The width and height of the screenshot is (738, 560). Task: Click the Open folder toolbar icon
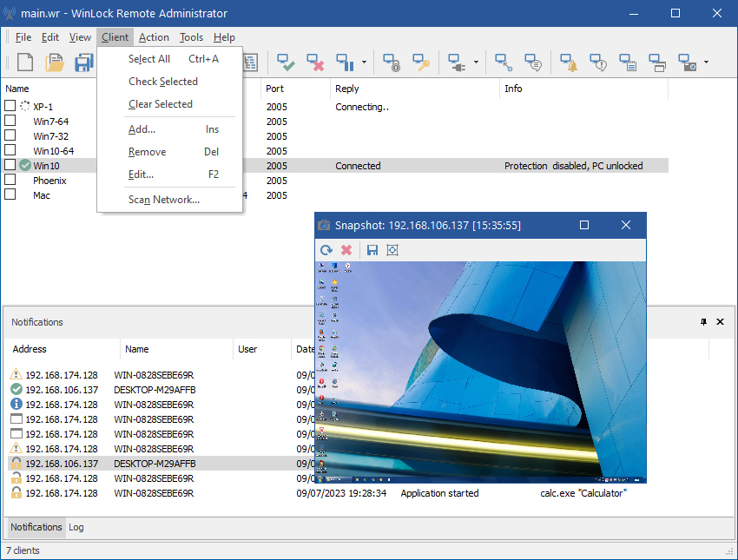pos(55,63)
